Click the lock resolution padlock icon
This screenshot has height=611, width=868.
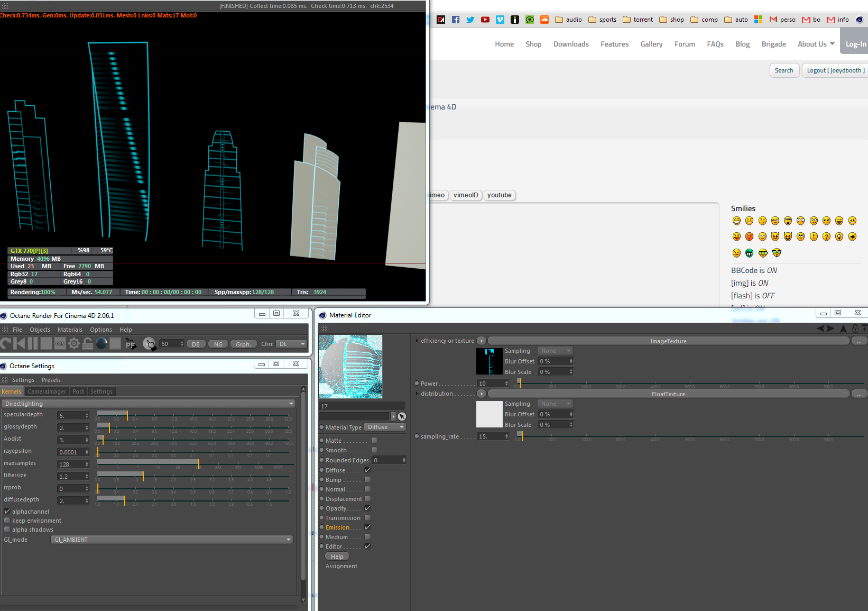tap(88, 344)
